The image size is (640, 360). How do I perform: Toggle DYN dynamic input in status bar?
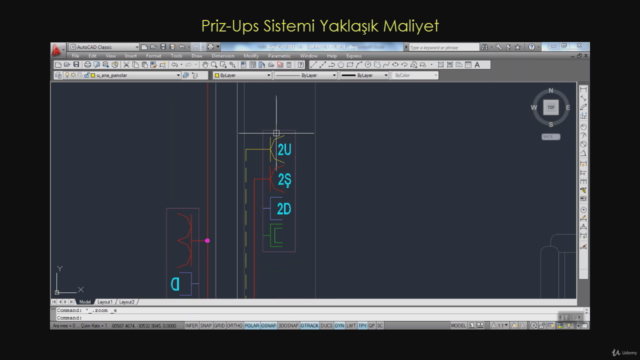(x=339, y=326)
